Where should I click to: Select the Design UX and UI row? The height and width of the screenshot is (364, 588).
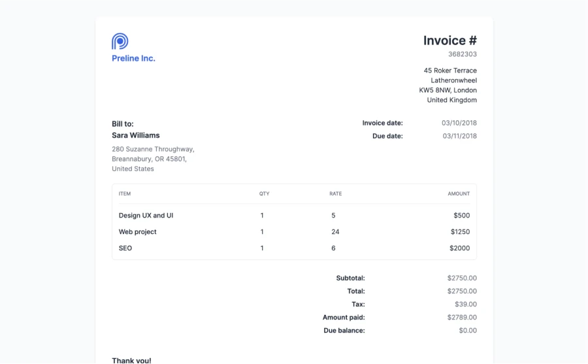coord(146,215)
